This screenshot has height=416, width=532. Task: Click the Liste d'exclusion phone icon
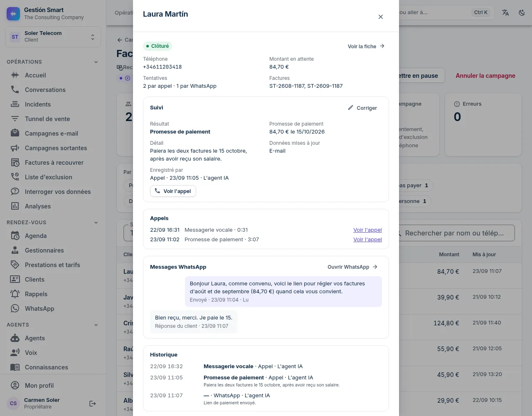[15, 177]
